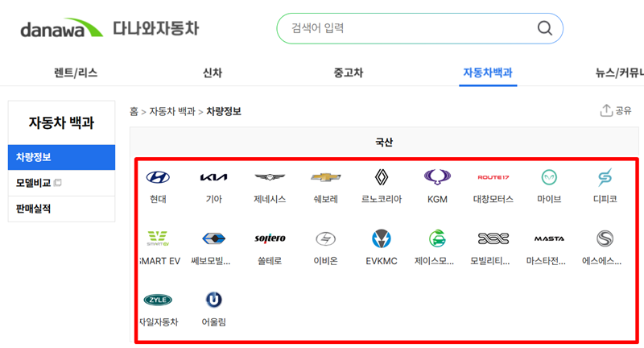644x348 pixels.
Task: Open the 모빌리티 brand knot logo
Action: (x=493, y=238)
